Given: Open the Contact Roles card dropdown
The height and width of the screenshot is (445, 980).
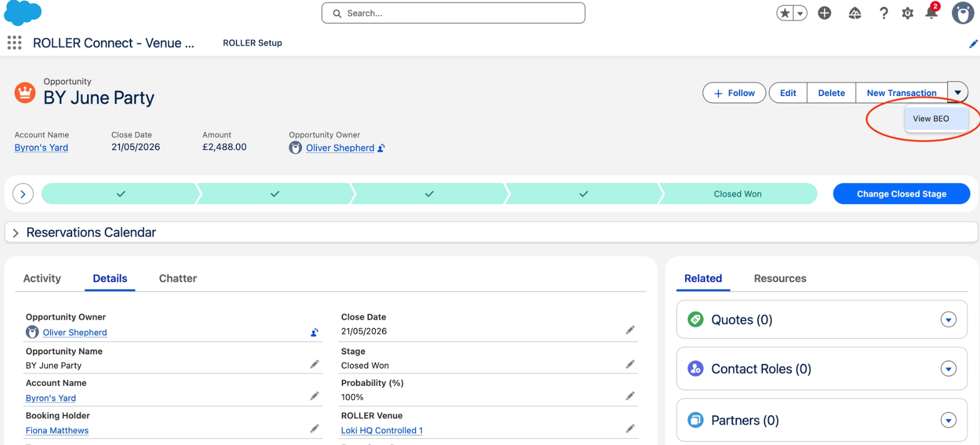Looking at the screenshot, I should pyautogui.click(x=948, y=369).
